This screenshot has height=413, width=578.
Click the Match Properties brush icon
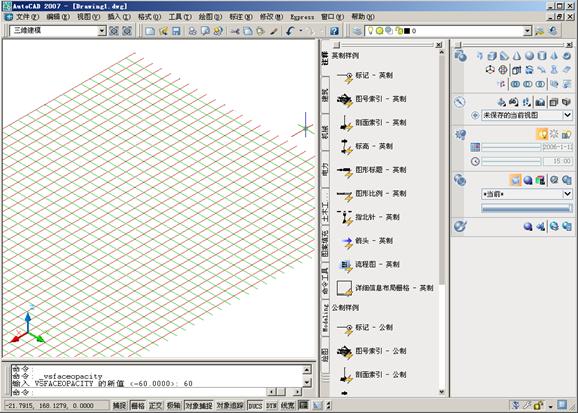coord(274,31)
